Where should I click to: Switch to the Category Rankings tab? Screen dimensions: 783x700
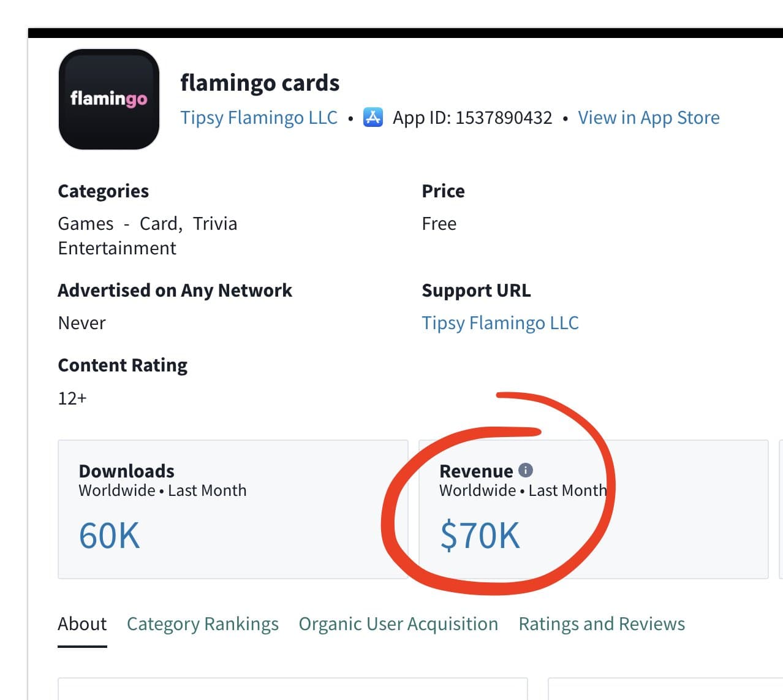203,623
